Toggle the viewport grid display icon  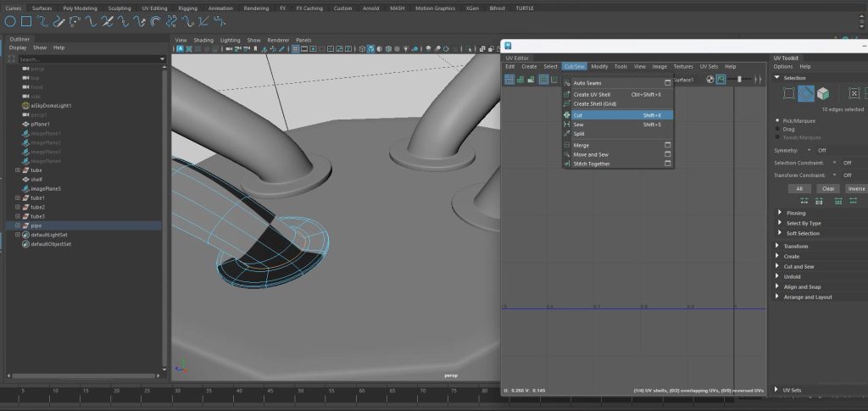296,48
